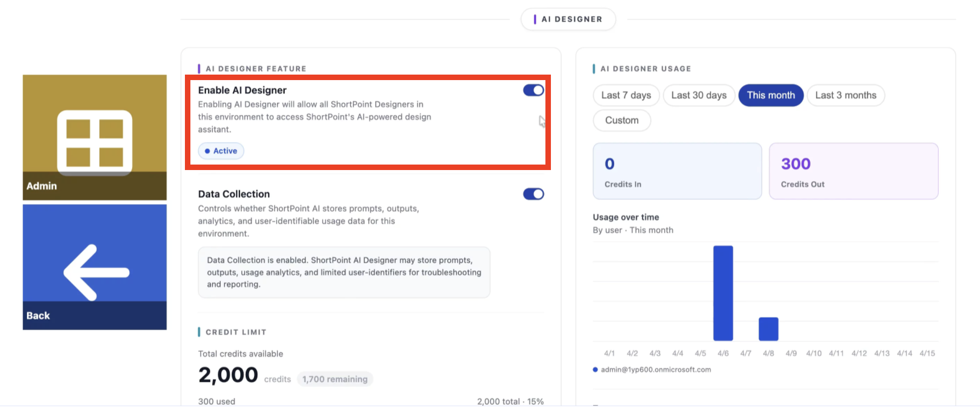This screenshot has height=407, width=980.
Task: Go back using the Back arrow tile
Action: point(94,267)
